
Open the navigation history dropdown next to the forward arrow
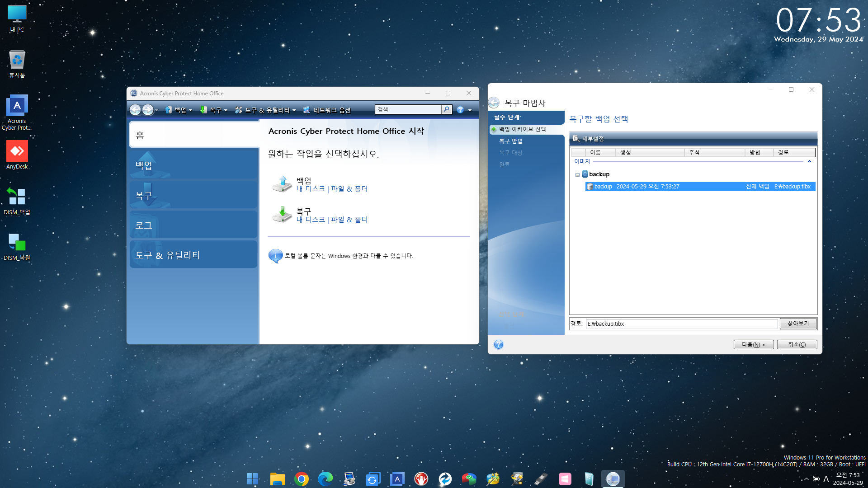click(157, 110)
